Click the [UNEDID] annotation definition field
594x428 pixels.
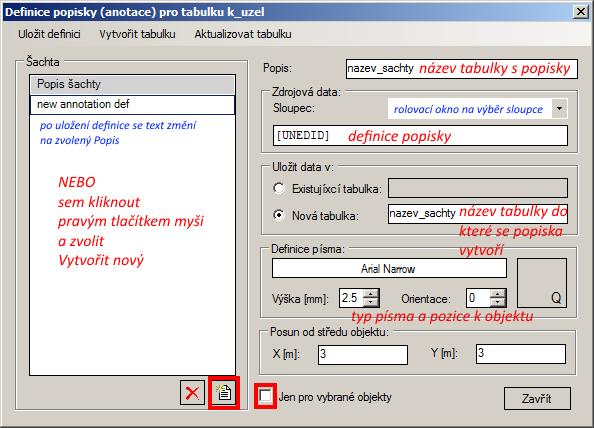coord(420,136)
